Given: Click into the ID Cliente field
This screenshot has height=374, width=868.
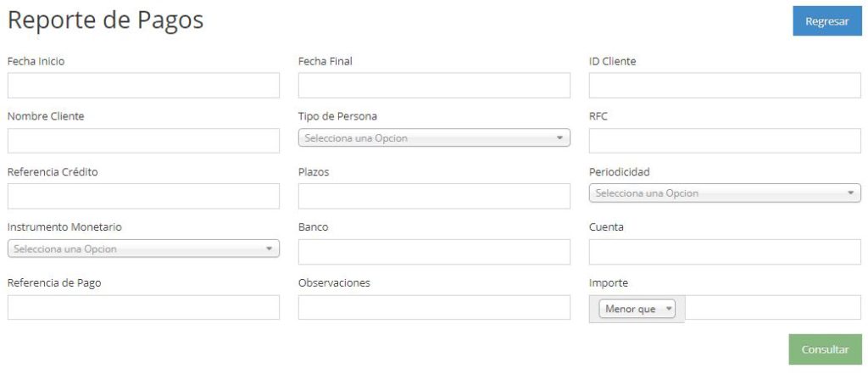Looking at the screenshot, I should point(725,86).
